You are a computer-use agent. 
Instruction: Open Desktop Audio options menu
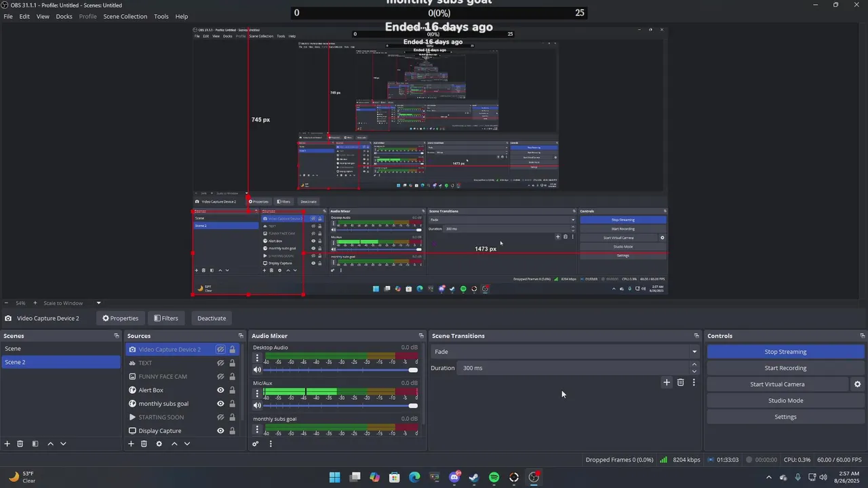click(257, 358)
